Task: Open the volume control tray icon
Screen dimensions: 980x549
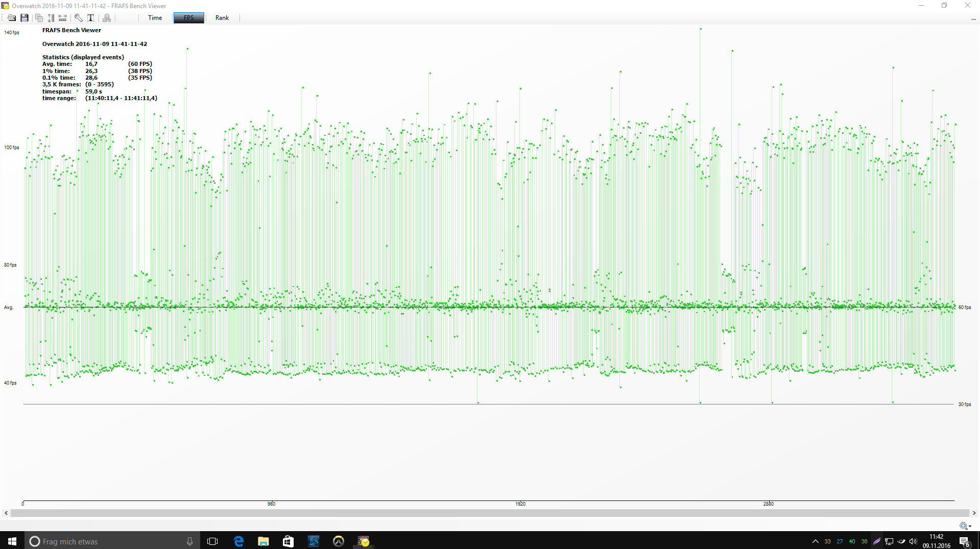Action: click(913, 541)
